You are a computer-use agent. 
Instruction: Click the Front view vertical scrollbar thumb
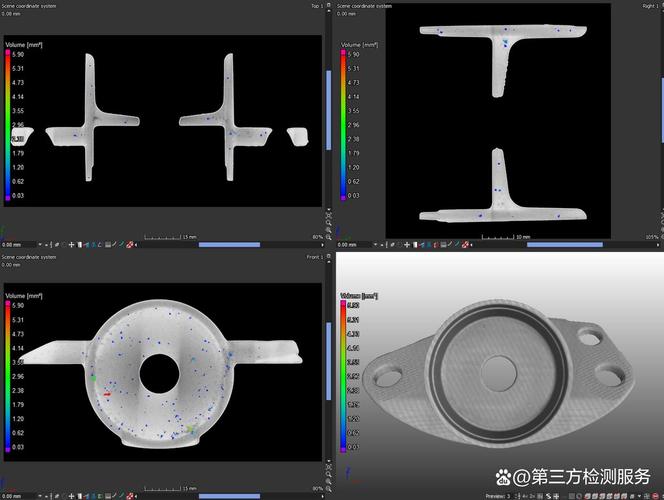329,361
